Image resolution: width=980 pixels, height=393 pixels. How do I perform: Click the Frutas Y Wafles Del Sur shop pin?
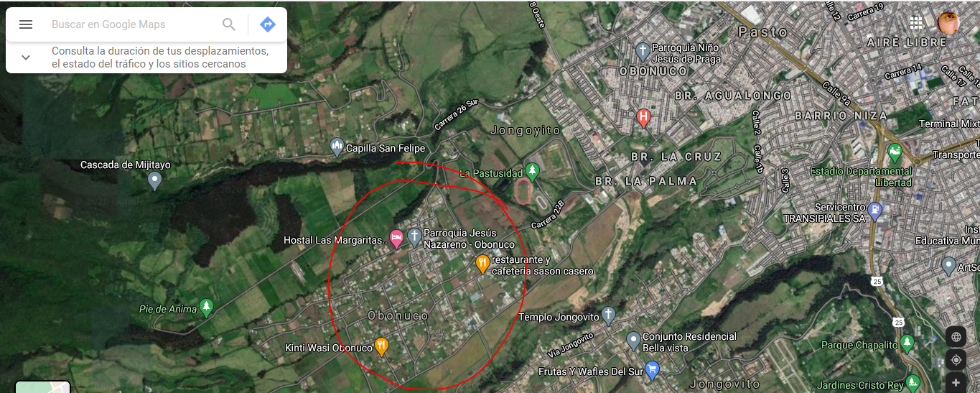coord(652,371)
